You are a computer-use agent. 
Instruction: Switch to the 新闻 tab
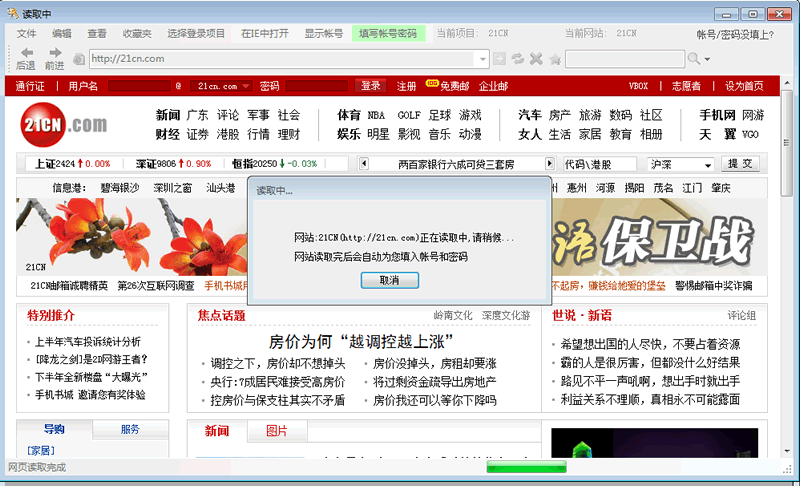pyautogui.click(x=217, y=431)
